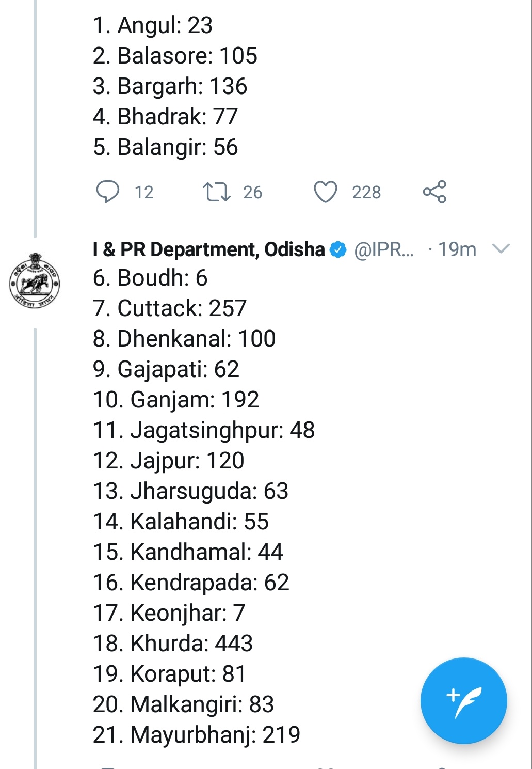532x769 pixels.
Task: Open the I & PR Department, Odisha profile name
Action: click(208, 249)
